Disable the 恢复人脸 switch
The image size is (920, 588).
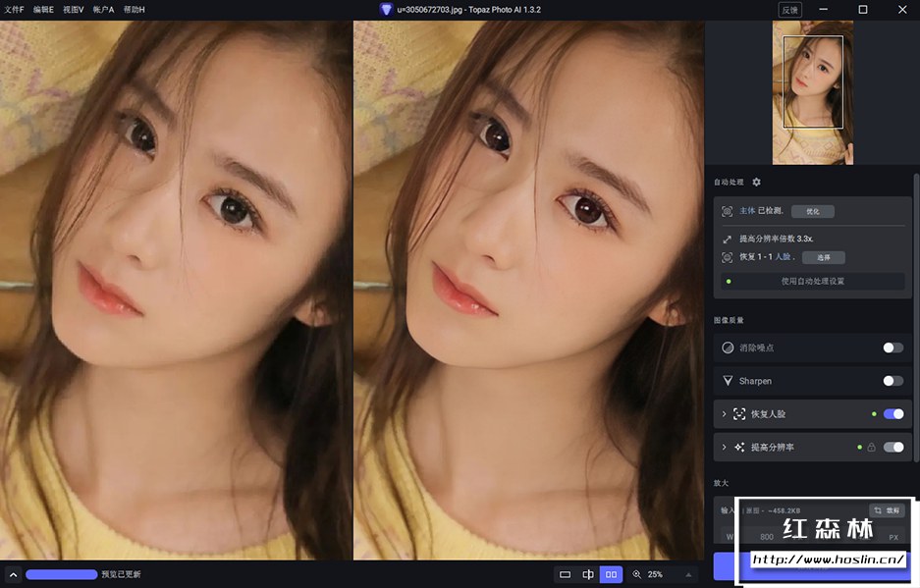pos(893,413)
